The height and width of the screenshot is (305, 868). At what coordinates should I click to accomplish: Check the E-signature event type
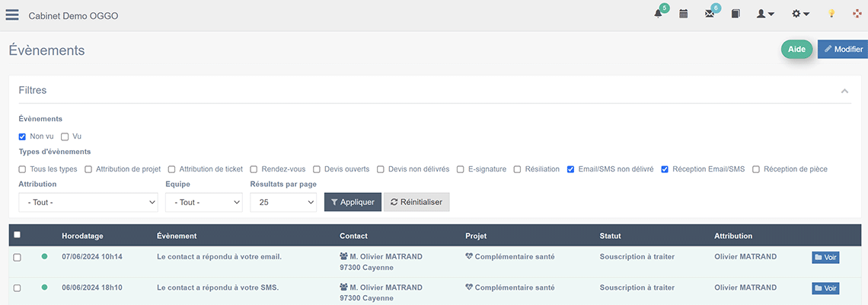[x=461, y=169]
